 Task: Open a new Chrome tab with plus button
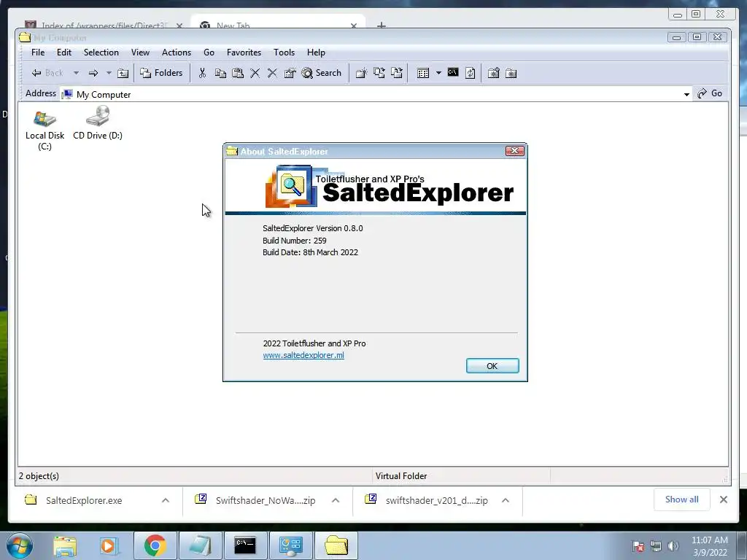click(381, 25)
